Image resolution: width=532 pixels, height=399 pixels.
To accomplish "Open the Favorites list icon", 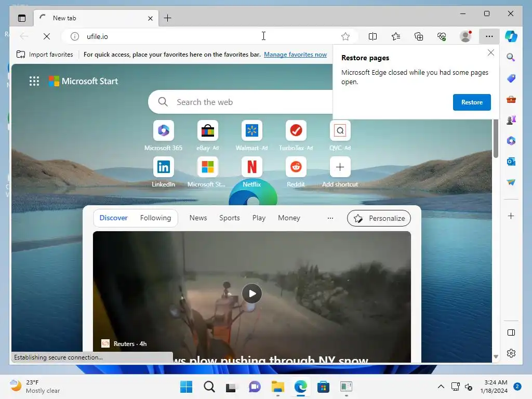I will point(395,36).
